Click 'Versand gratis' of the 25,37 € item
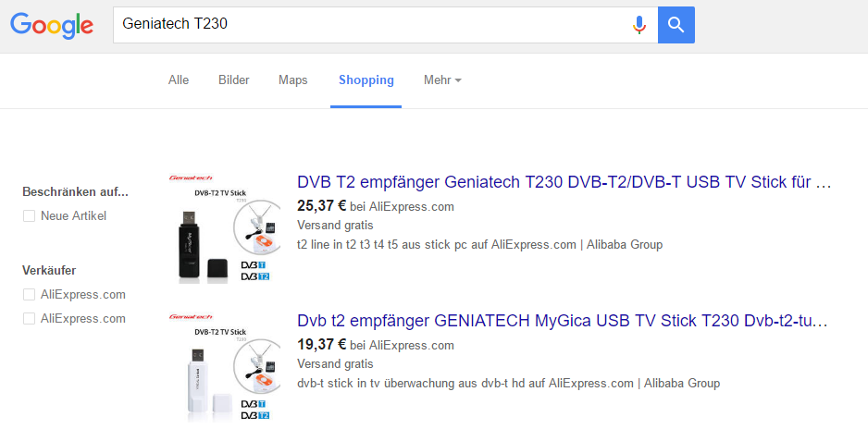868x441 pixels. click(x=335, y=226)
